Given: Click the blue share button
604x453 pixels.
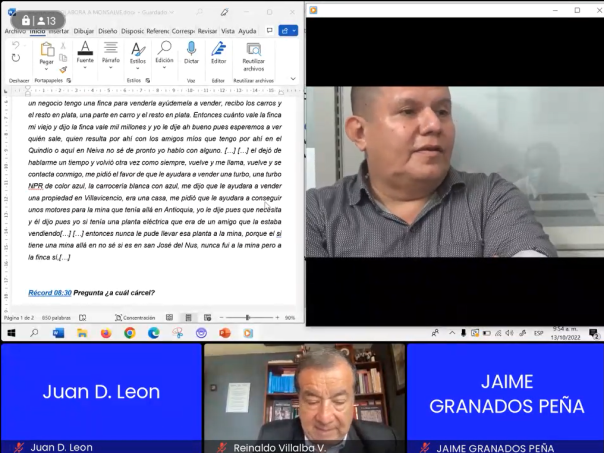Looking at the screenshot, I should 289,31.
